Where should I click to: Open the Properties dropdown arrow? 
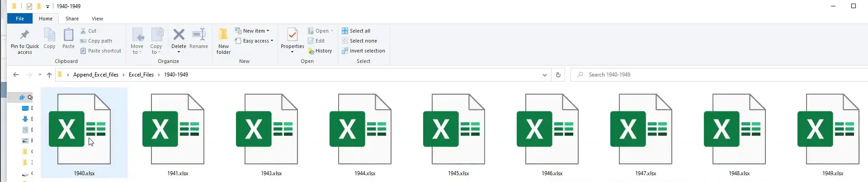pos(292,52)
